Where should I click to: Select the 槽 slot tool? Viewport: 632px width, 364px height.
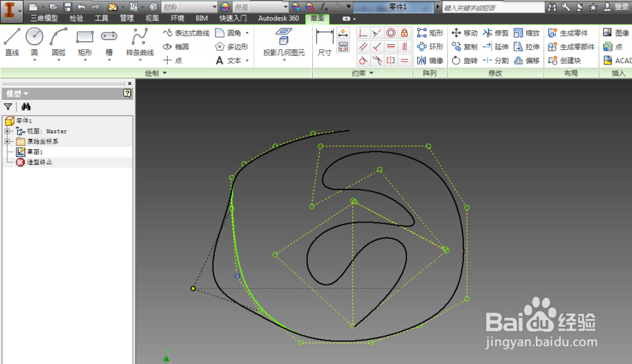pyautogui.click(x=109, y=42)
